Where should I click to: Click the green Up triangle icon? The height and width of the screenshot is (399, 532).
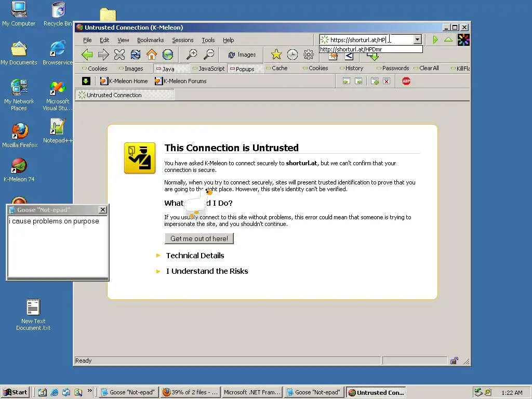[x=448, y=39]
